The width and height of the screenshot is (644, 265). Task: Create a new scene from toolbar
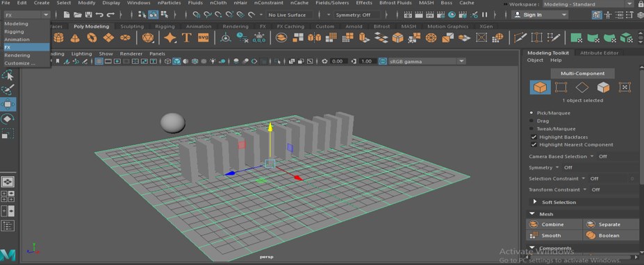[x=67, y=15]
